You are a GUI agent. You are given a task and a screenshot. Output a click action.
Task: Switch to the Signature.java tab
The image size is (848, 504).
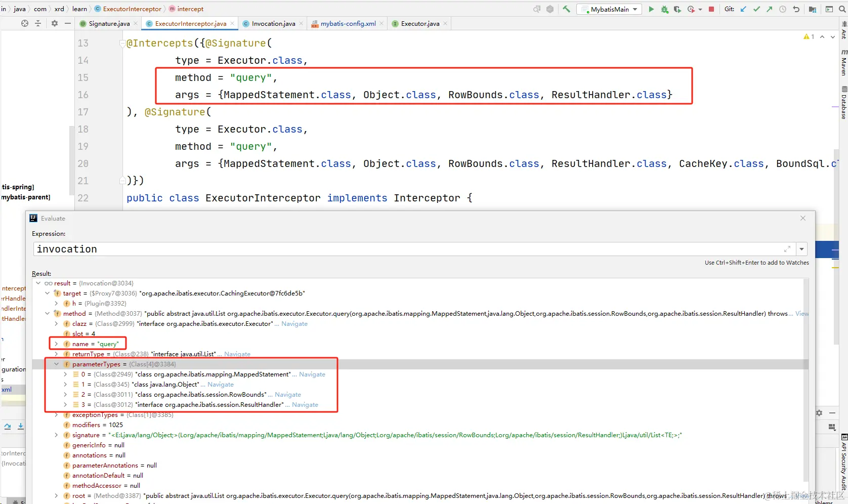coord(109,24)
